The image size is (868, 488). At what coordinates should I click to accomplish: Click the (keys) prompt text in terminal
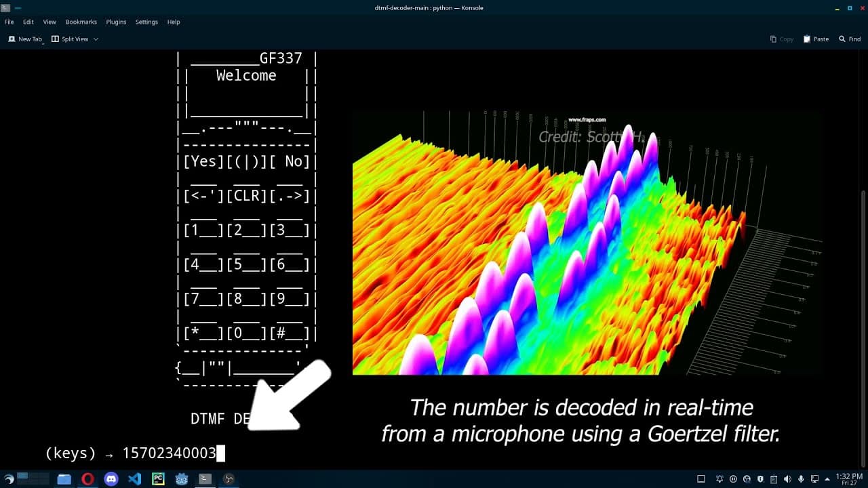[x=71, y=453]
